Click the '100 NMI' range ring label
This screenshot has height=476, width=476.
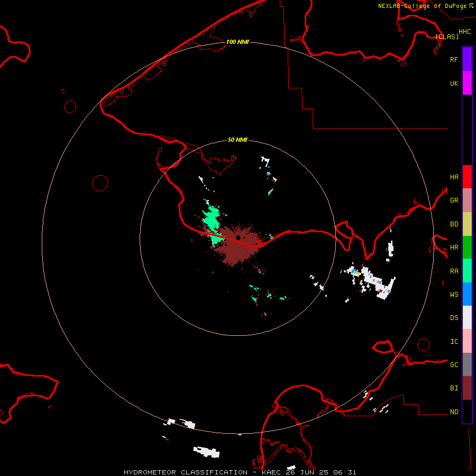[237, 42]
